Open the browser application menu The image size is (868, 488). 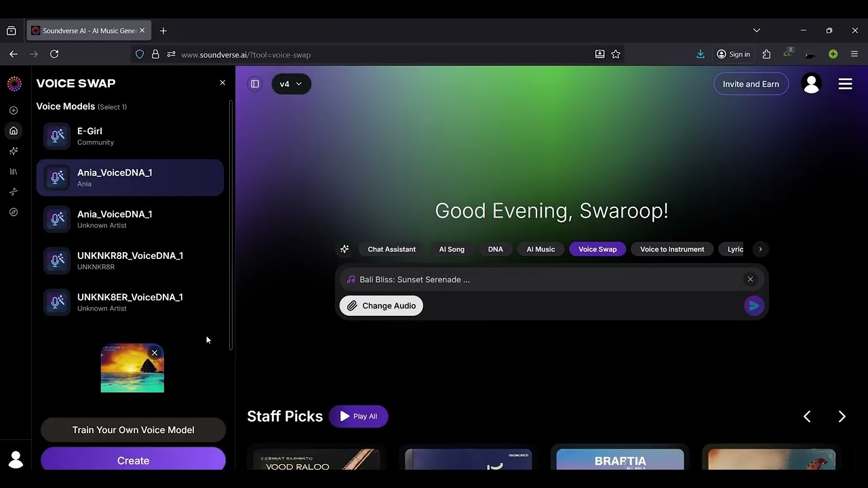pos(854,54)
